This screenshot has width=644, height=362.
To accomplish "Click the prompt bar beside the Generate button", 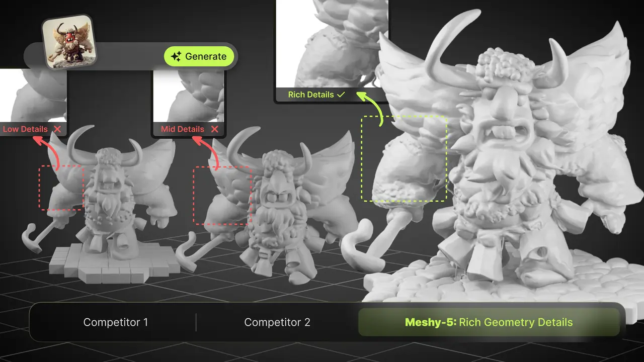I will coord(131,56).
